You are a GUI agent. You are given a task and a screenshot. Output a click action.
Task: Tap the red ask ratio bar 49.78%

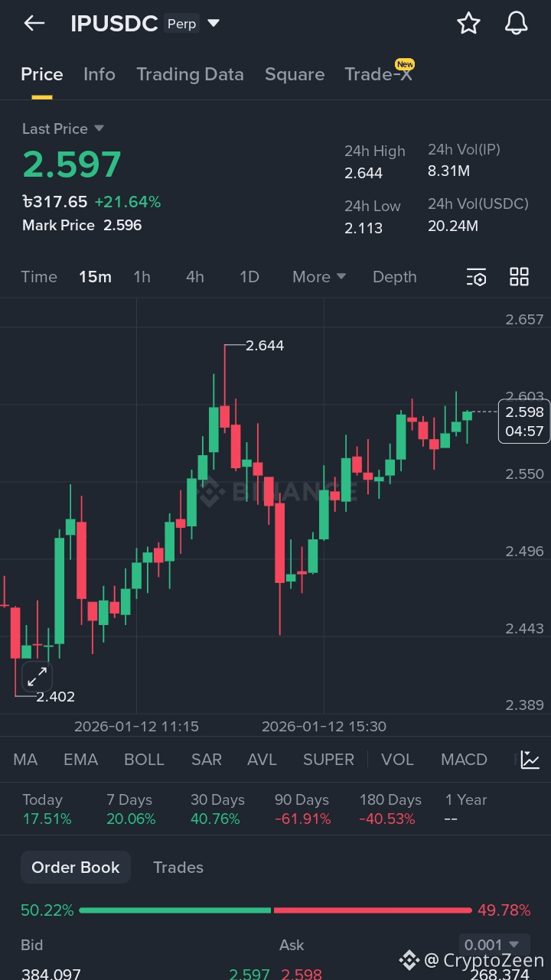pos(373,910)
